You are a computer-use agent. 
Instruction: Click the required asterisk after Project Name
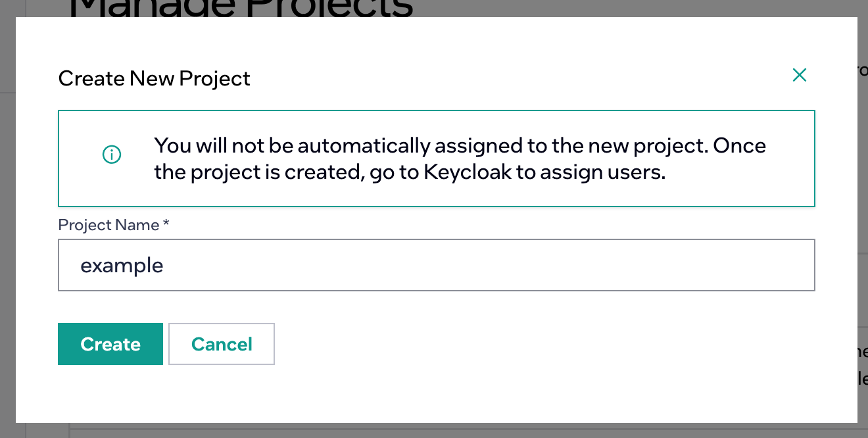[x=166, y=224]
